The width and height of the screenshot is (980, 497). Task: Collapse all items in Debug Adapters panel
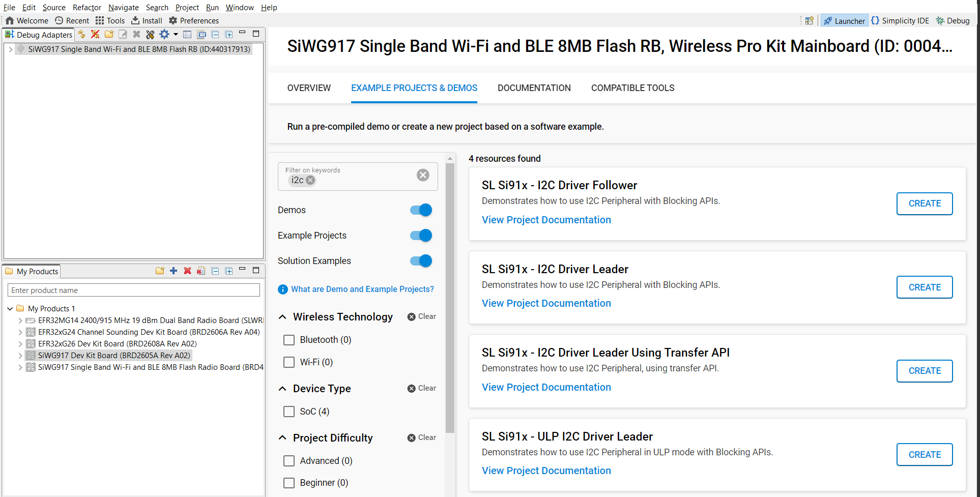coord(215,34)
